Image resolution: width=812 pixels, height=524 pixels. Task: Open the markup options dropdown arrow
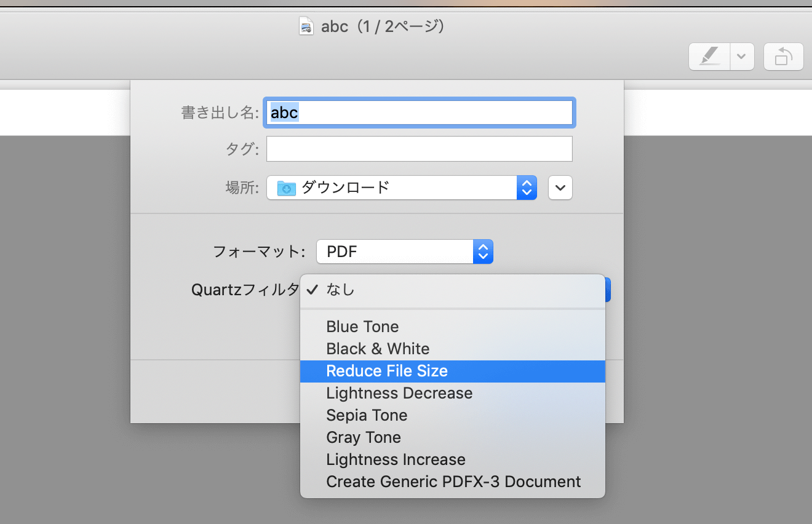(742, 57)
